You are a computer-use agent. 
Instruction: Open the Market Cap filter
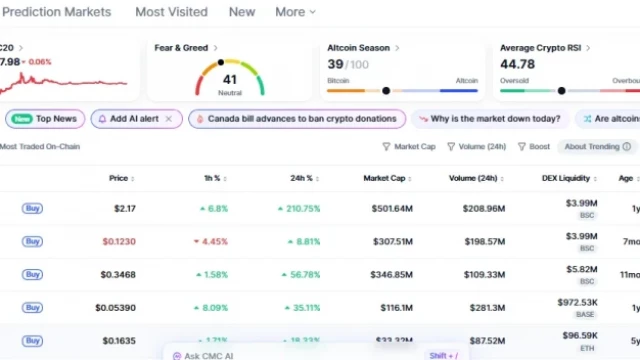409,147
